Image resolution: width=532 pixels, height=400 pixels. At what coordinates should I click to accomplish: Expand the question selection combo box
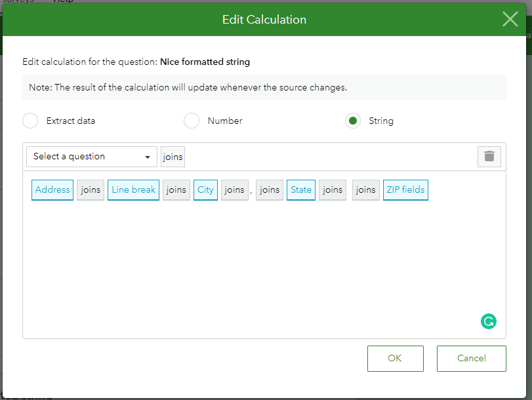(x=91, y=156)
